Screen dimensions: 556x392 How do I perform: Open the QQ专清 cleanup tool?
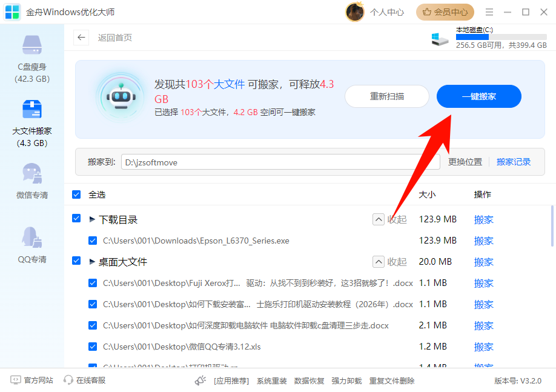click(x=31, y=242)
